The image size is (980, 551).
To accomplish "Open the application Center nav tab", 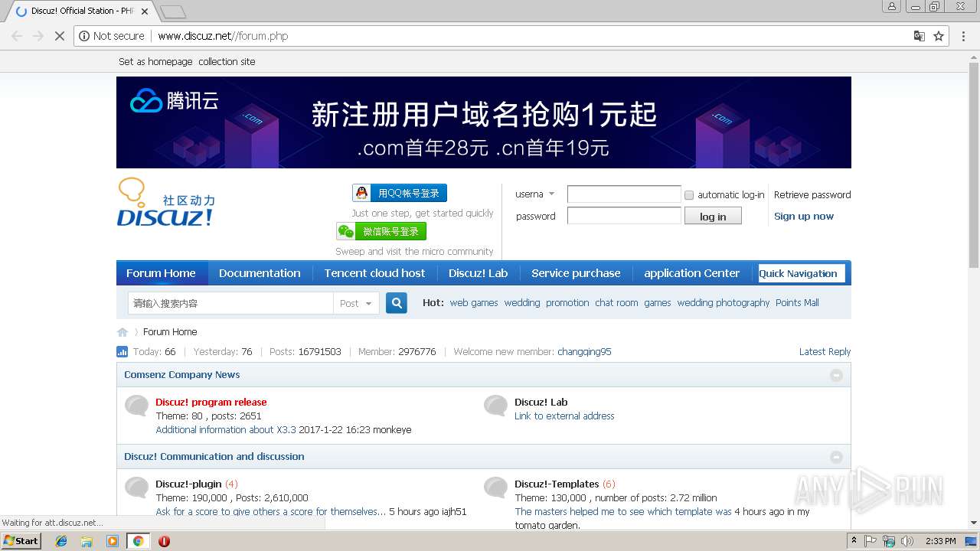I will pyautogui.click(x=691, y=273).
